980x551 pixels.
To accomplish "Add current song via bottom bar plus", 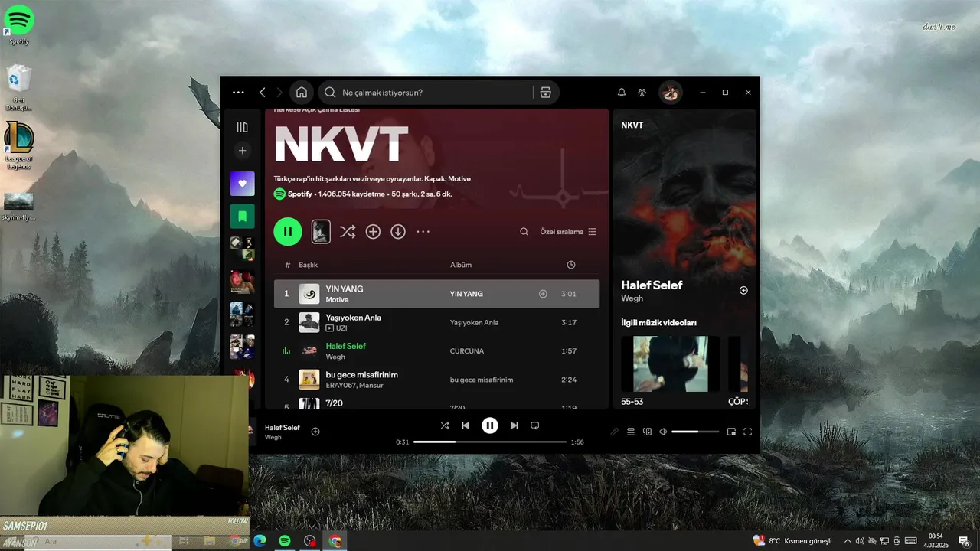I will [x=315, y=432].
